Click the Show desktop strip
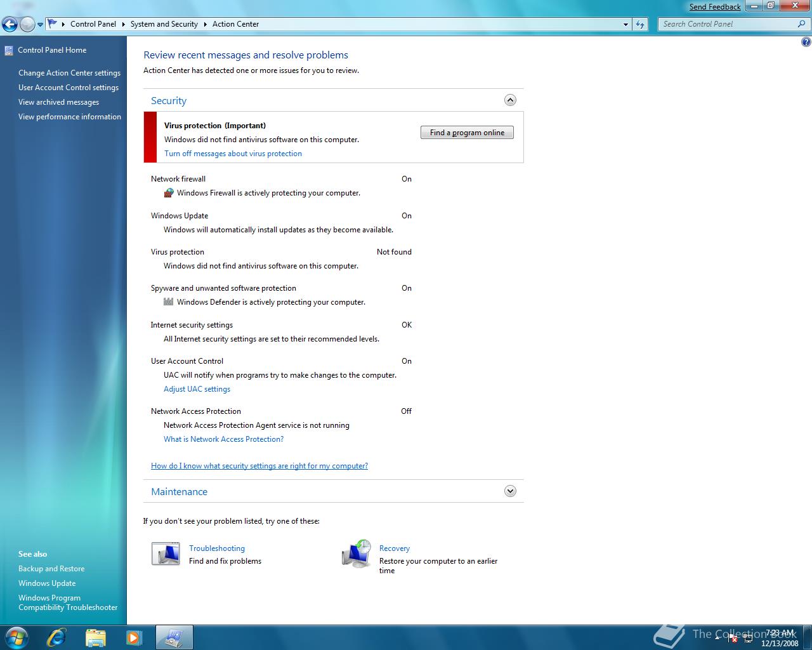This screenshot has height=650, width=812. pos(807,637)
